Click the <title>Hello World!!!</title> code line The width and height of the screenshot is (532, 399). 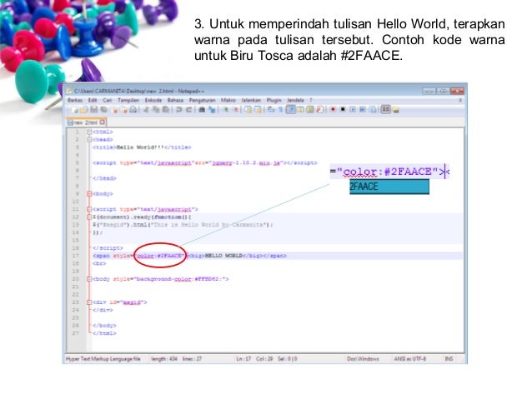[142, 147]
